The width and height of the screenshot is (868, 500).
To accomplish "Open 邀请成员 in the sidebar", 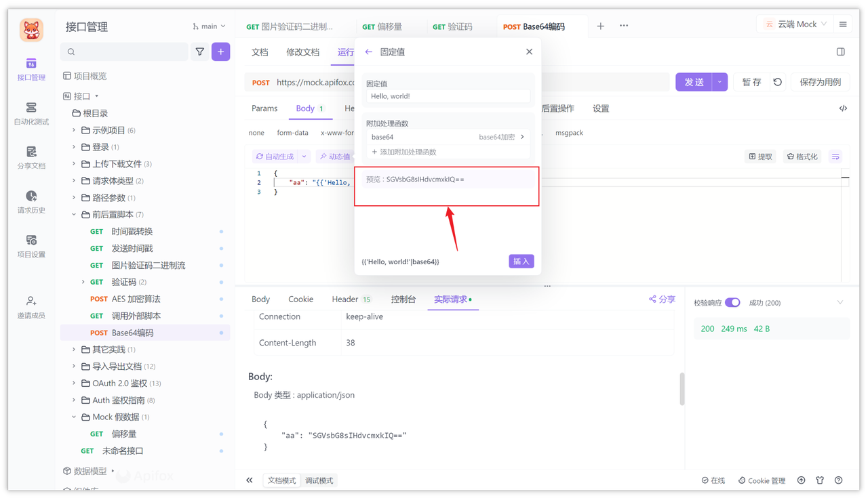I will pyautogui.click(x=31, y=308).
